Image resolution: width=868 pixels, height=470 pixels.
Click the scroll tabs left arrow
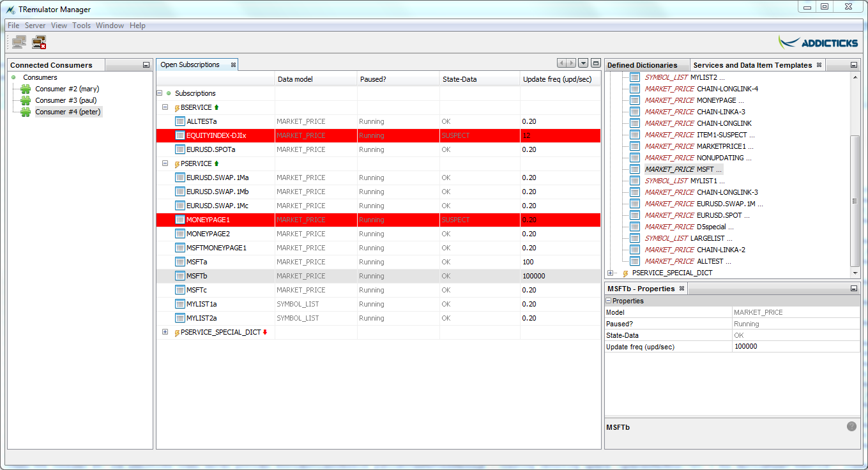click(562, 63)
